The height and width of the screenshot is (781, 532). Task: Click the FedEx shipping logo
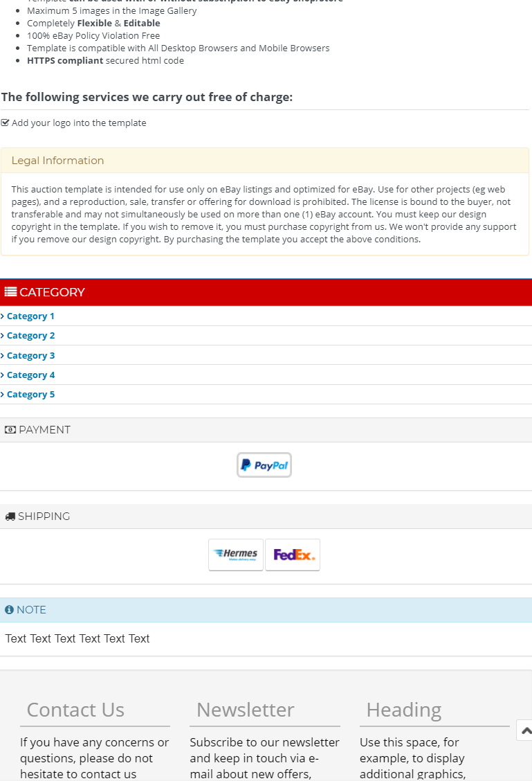293,555
